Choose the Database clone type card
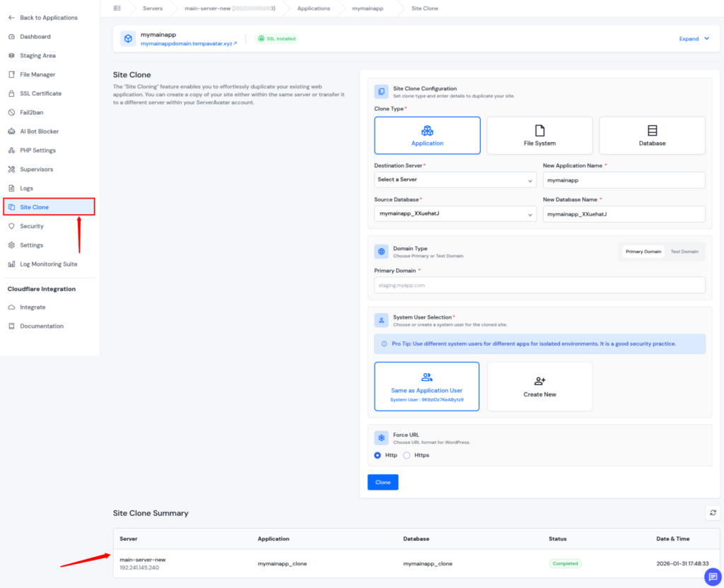The image size is (724, 588). [x=652, y=136]
